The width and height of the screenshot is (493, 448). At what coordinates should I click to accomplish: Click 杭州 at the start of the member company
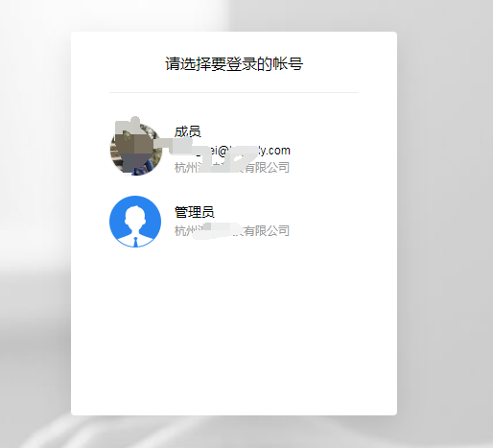186,167
